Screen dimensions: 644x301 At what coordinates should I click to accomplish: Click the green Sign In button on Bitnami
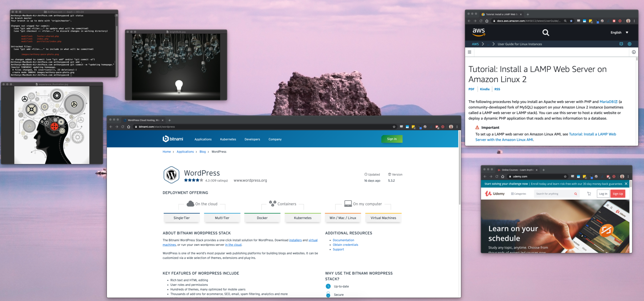392,139
